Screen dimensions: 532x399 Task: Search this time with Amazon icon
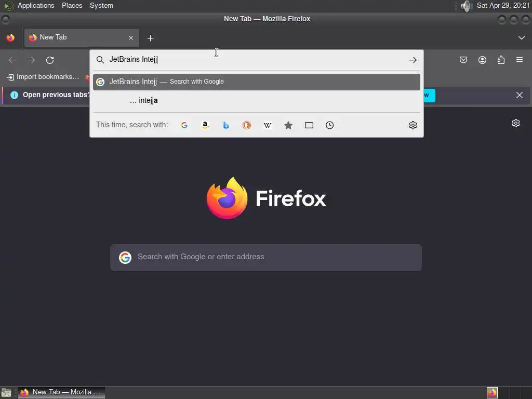tap(205, 125)
